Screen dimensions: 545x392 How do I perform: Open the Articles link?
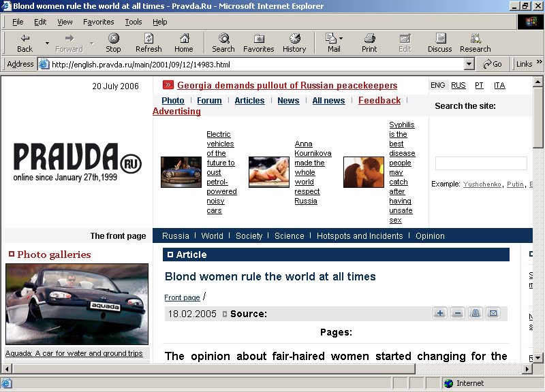click(249, 100)
